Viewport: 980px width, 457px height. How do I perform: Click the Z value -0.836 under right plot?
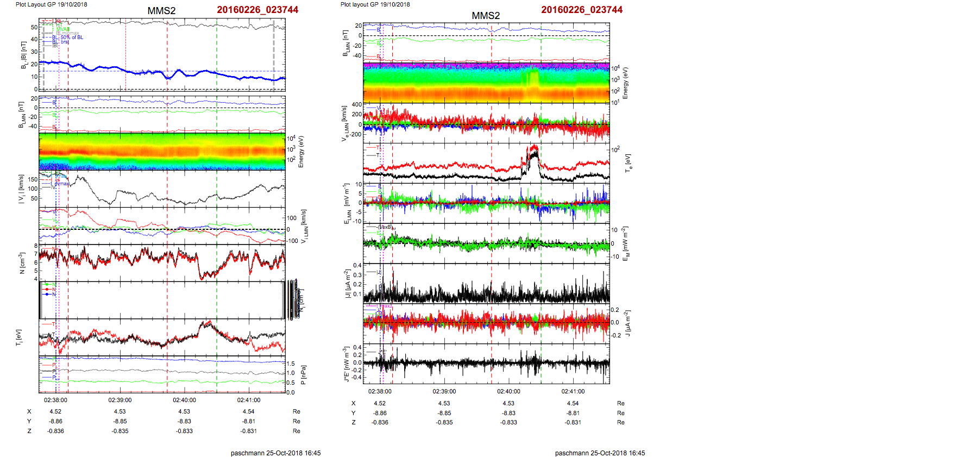(x=380, y=422)
